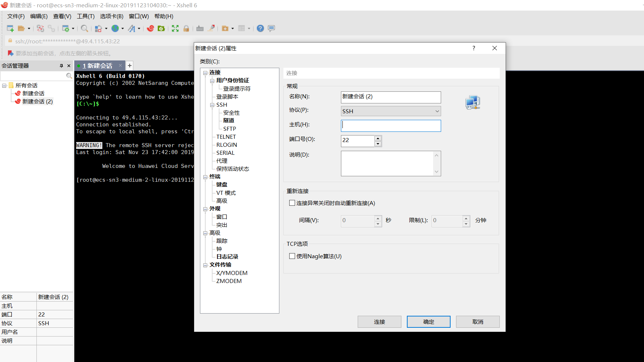Click the New Session toolbar icon
The height and width of the screenshot is (362, 644).
10,28
